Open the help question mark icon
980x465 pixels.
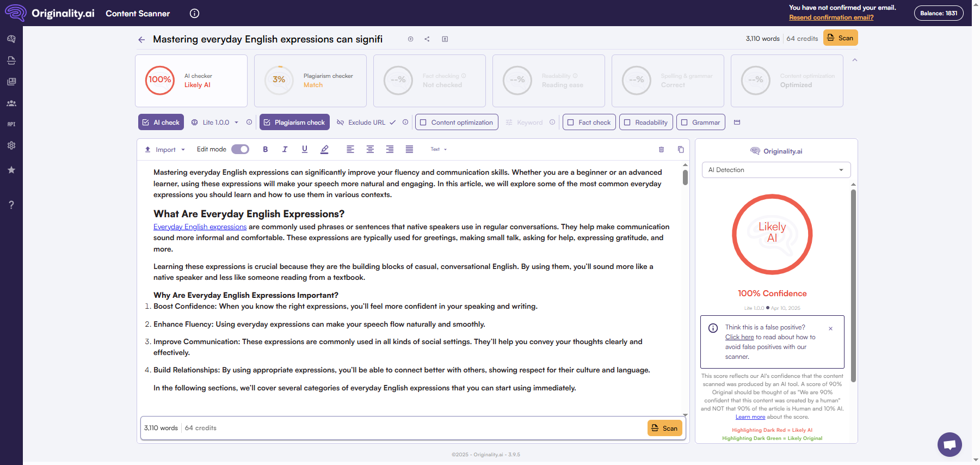pos(11,205)
